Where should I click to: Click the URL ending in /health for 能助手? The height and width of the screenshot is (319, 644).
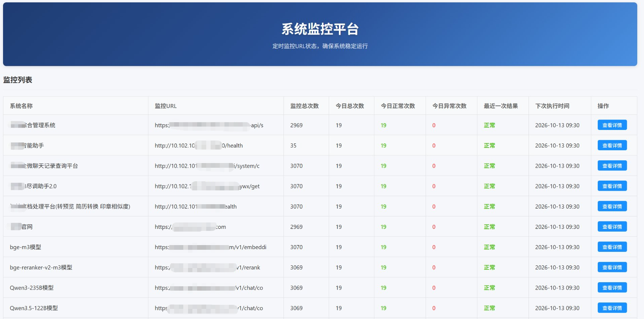[199, 145]
